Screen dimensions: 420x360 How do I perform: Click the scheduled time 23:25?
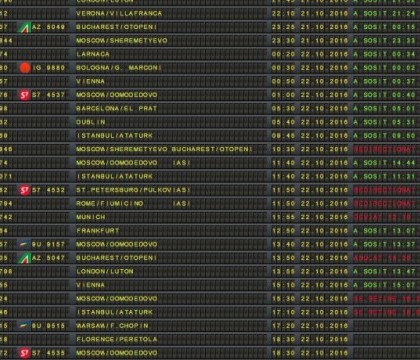pyautogui.click(x=283, y=27)
